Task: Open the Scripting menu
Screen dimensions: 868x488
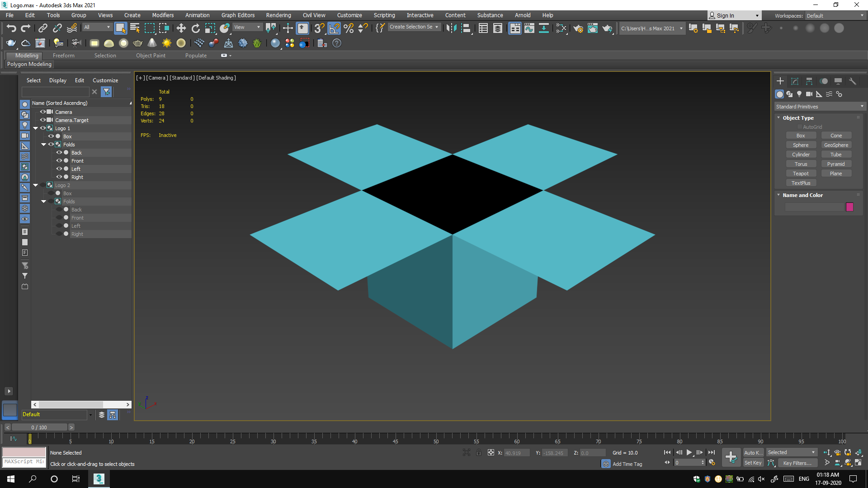Action: (x=384, y=15)
